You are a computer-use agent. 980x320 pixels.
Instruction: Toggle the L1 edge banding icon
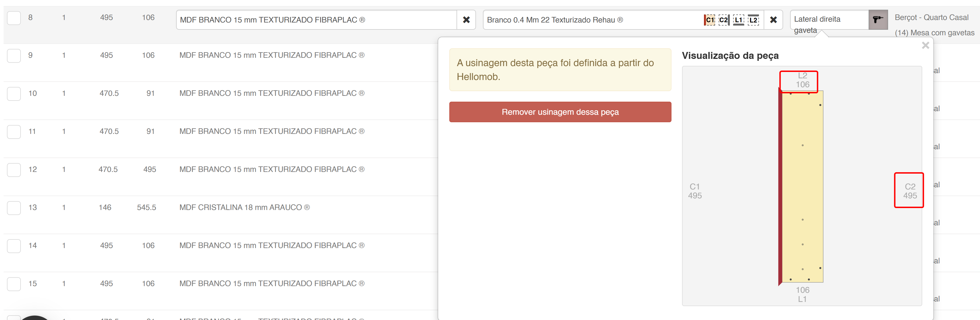(x=738, y=20)
